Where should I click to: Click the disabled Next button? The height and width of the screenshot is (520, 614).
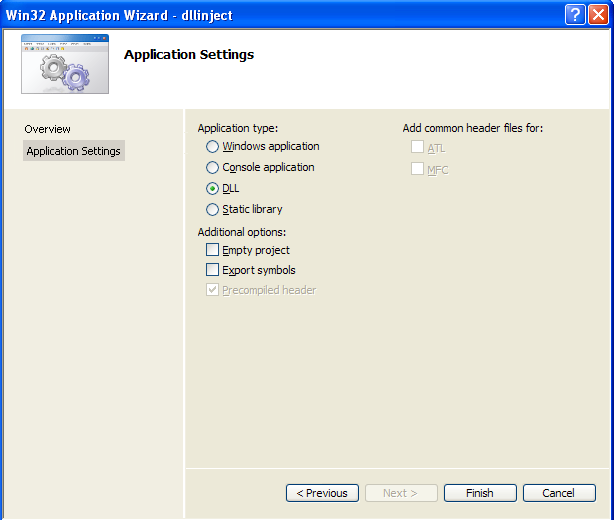[x=401, y=493]
